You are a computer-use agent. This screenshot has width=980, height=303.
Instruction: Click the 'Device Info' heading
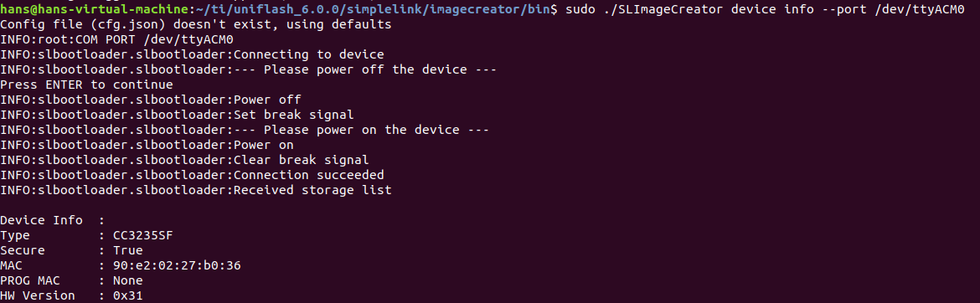41,220
